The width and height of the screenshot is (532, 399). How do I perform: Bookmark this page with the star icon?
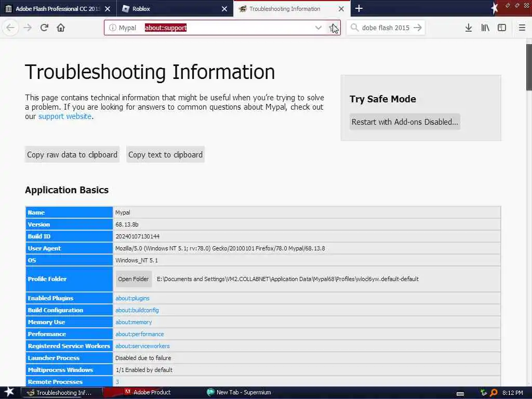tap(332, 28)
